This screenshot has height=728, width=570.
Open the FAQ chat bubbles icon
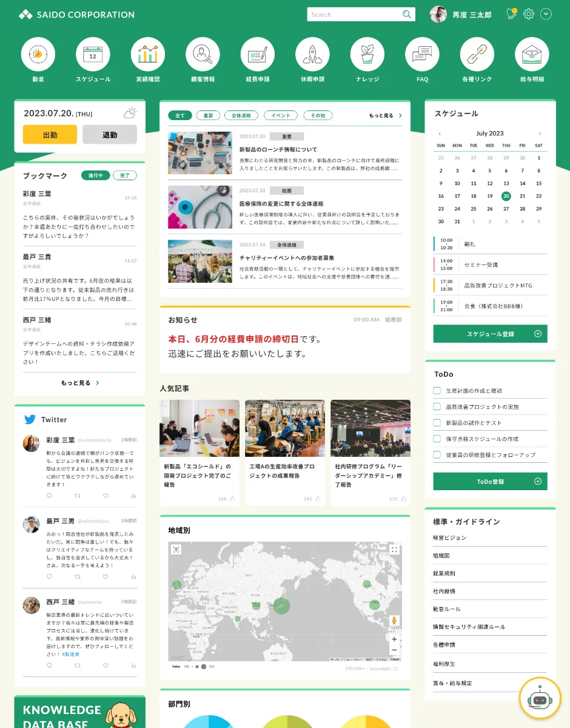(x=422, y=54)
